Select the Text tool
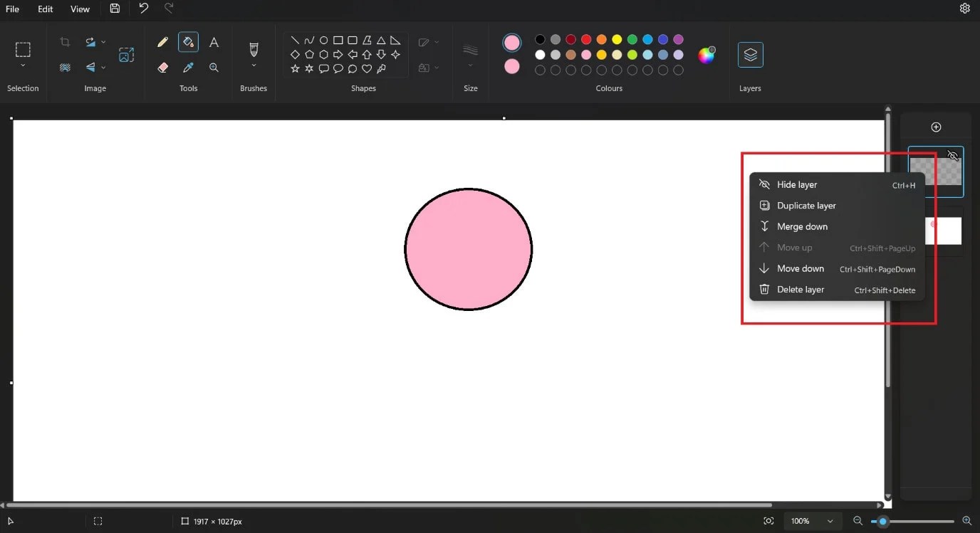The image size is (980, 533). (x=214, y=41)
